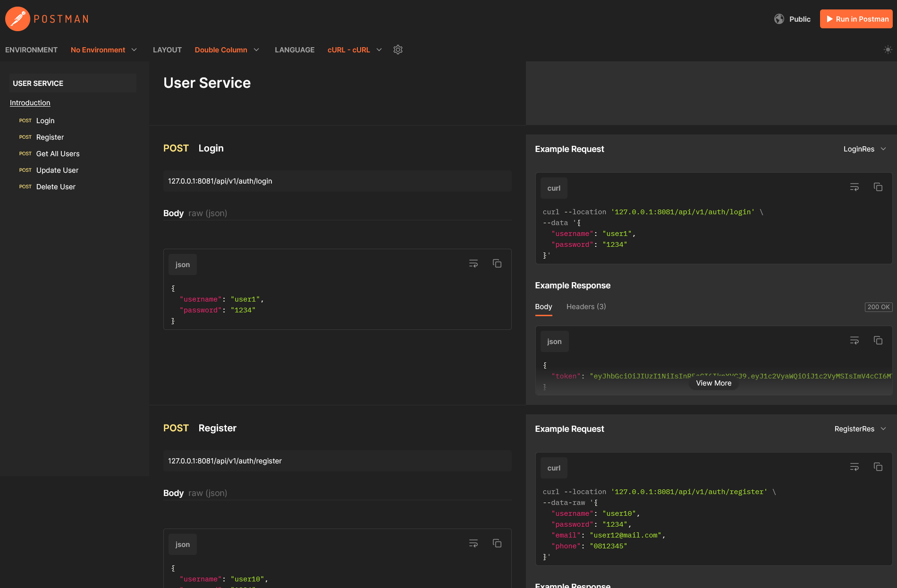Click the register URL 127.0.0.1:8081/api/v1/auth/register
This screenshot has width=897, height=588.
tap(225, 461)
